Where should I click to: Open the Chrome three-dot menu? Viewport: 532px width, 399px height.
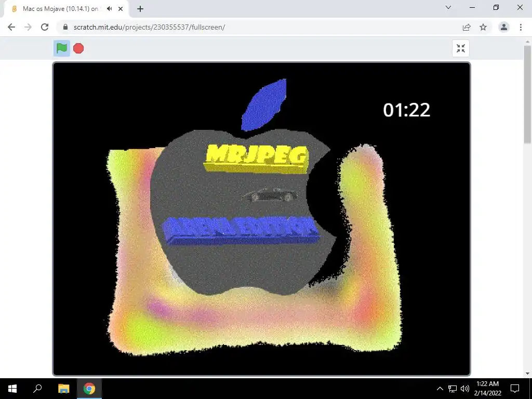click(x=521, y=27)
